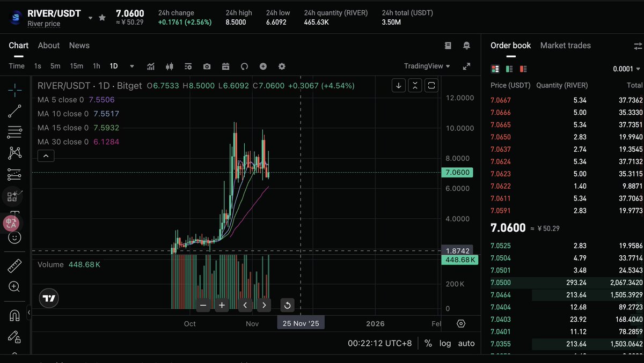Select the 15m timeframe
644x363 pixels.
77,66
